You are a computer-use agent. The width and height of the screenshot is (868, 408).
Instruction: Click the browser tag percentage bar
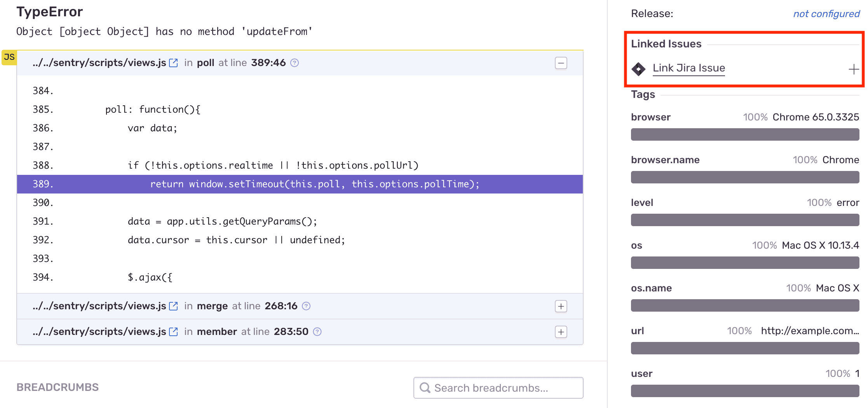coord(744,134)
